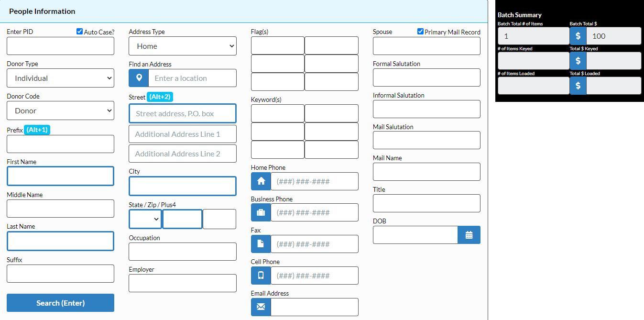Open the Donor Code dropdown
Screen dimensions: 644x320
60,110
